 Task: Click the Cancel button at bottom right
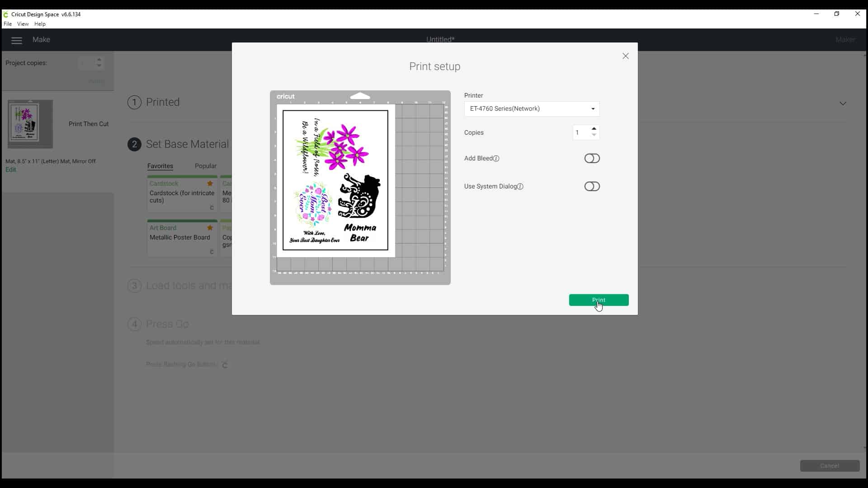[x=830, y=466]
